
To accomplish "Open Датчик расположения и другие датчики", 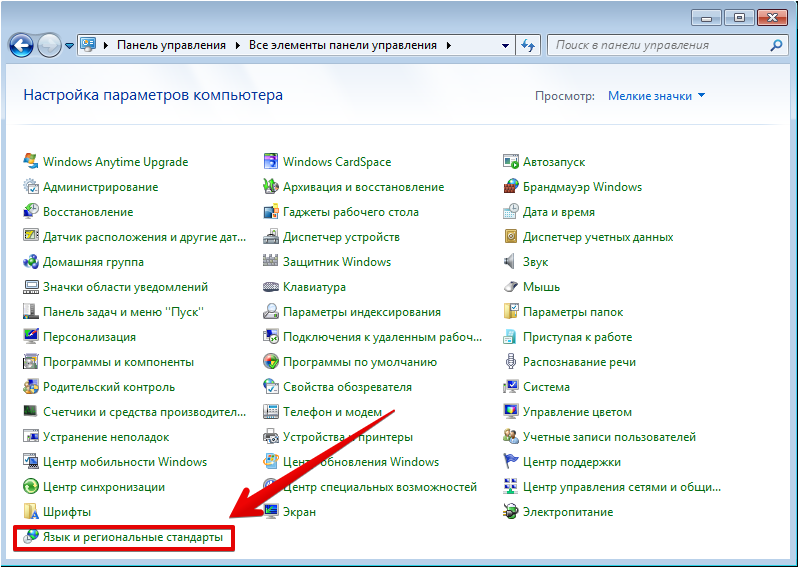I will coord(135,237).
